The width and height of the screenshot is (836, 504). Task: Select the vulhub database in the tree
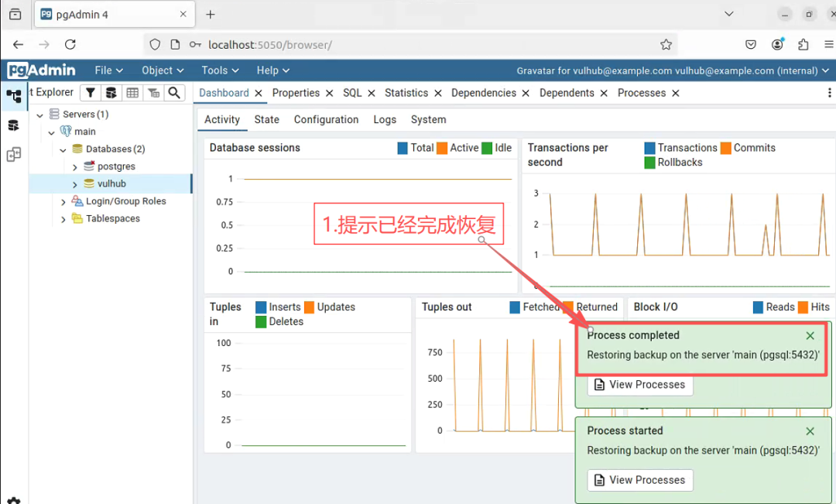click(111, 183)
